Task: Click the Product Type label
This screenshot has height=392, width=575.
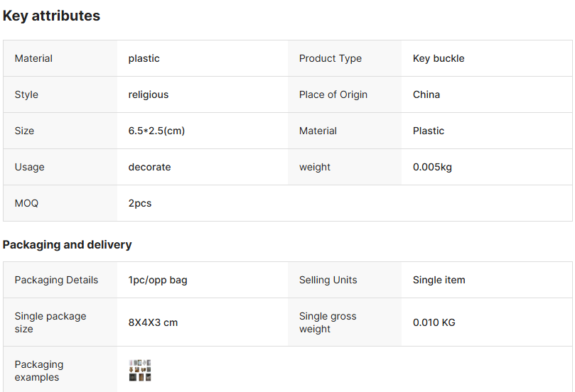Action: (x=330, y=58)
